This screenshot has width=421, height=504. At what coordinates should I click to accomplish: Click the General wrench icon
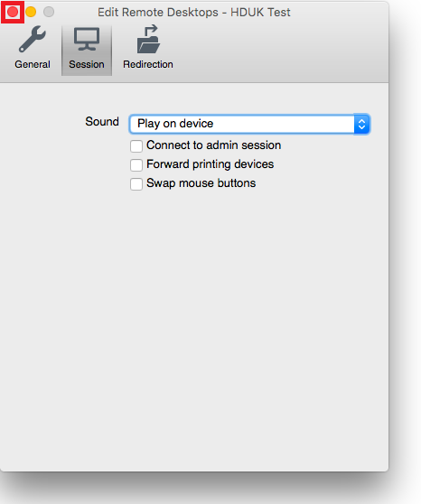coord(33,39)
